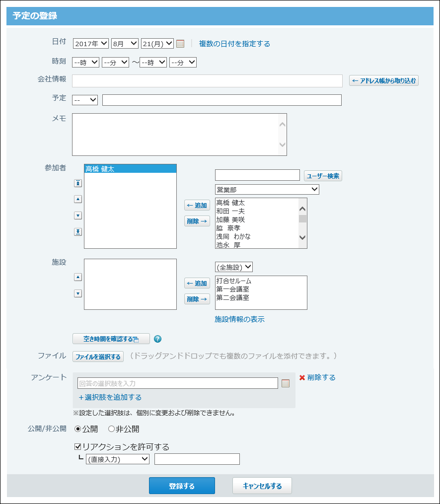440x504 pixels.
Task: Click 削除 button for participants
Action: 197,221
